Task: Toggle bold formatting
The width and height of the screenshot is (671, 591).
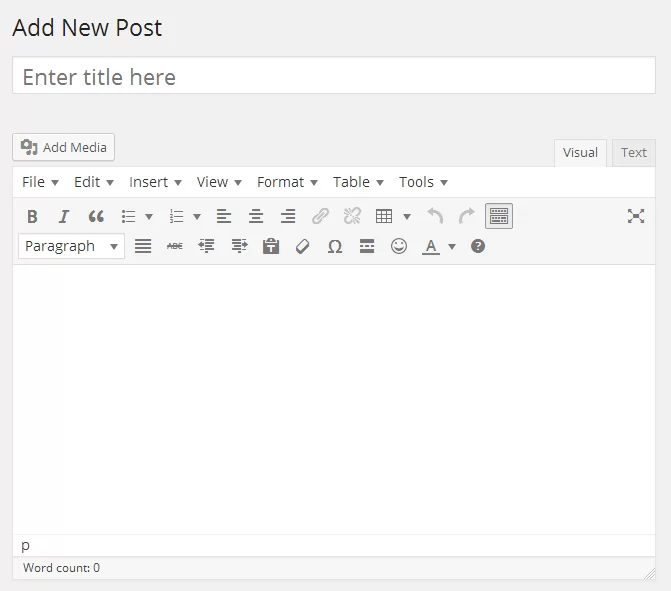Action: pos(32,216)
